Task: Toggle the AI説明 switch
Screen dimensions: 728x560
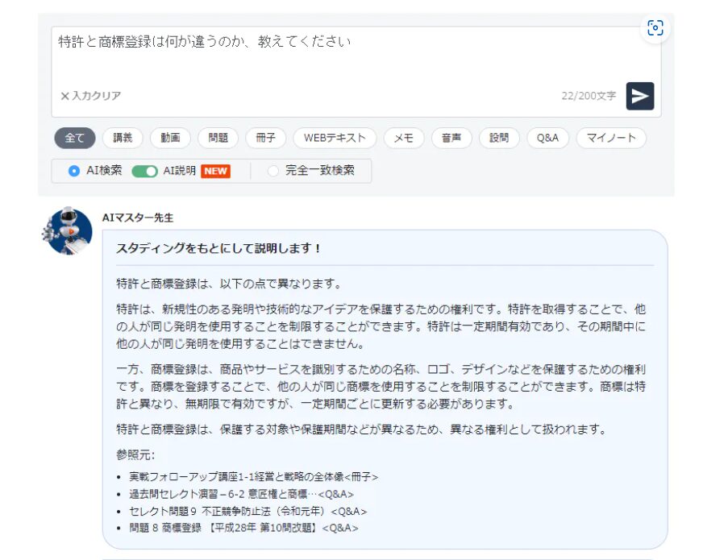Action: point(144,171)
